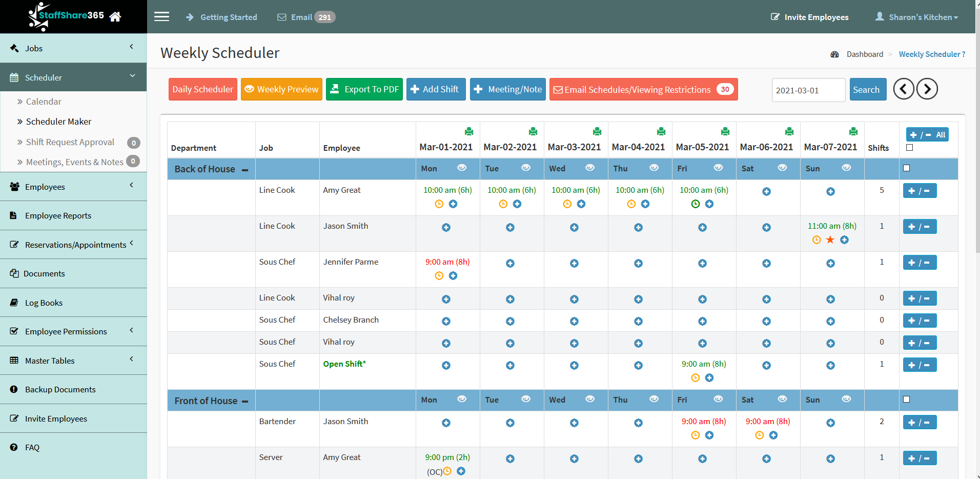Toggle the hamburger sidebar menu
Screen dimensions: 980x479
(161, 17)
